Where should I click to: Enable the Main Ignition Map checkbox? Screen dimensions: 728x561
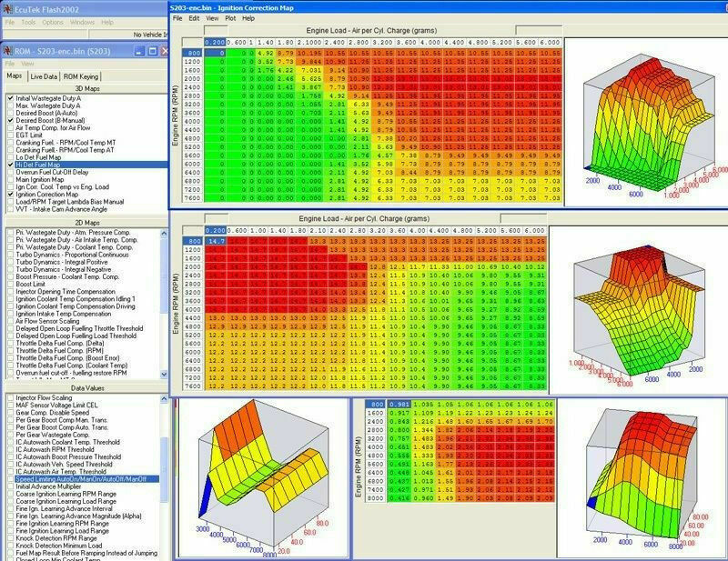[11, 180]
